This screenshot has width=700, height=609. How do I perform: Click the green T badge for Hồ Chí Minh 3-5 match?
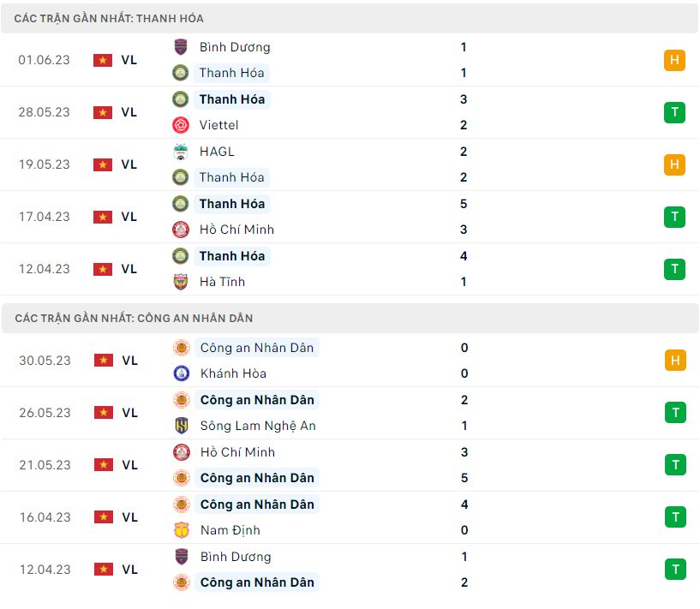(x=674, y=465)
